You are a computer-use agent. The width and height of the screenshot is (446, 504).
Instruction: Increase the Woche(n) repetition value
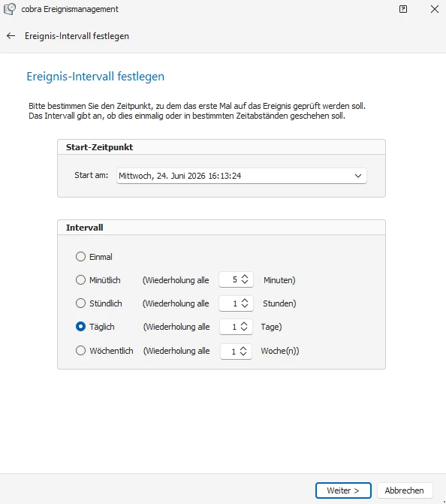point(243,348)
